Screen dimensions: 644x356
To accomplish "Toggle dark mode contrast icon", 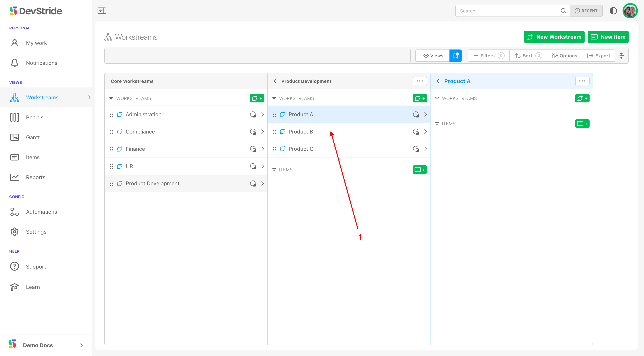I will [613, 11].
